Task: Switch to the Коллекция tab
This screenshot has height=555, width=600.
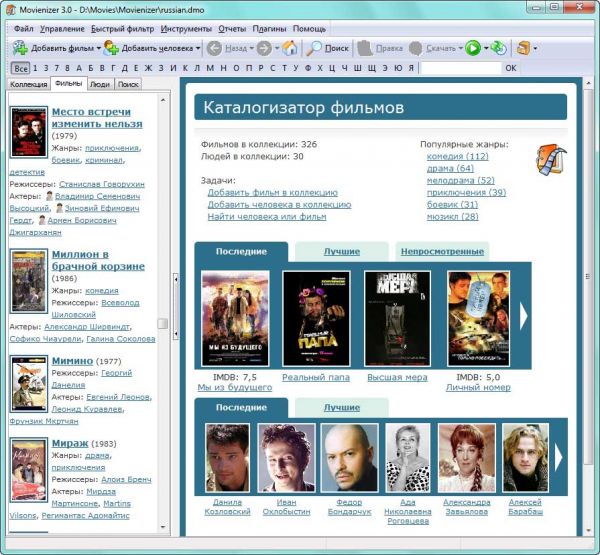Action: pos(29,84)
